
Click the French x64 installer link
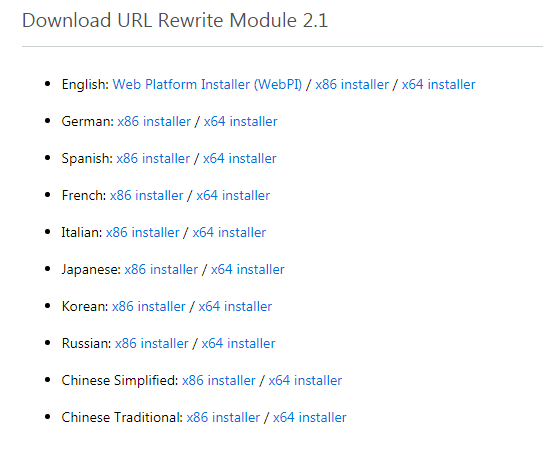tap(233, 196)
